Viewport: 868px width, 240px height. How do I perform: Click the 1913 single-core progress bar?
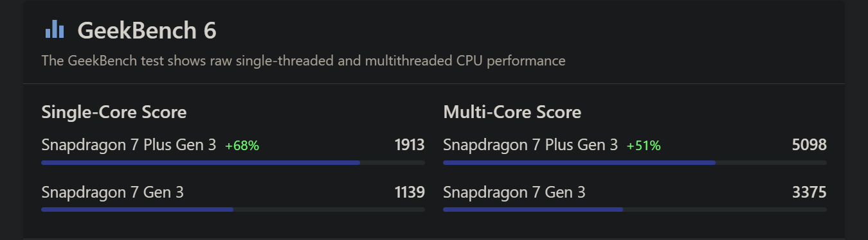coord(233,162)
